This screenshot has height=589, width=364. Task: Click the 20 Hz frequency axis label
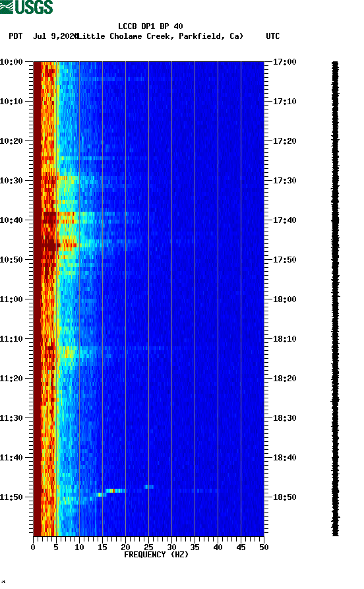point(125,547)
